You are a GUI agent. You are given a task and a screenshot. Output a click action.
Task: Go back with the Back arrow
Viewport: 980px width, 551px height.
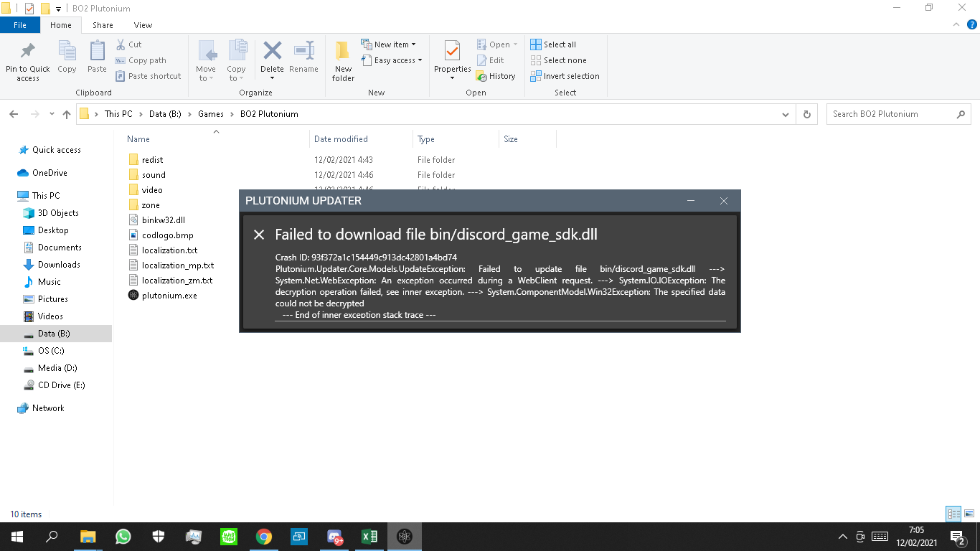pos(14,114)
